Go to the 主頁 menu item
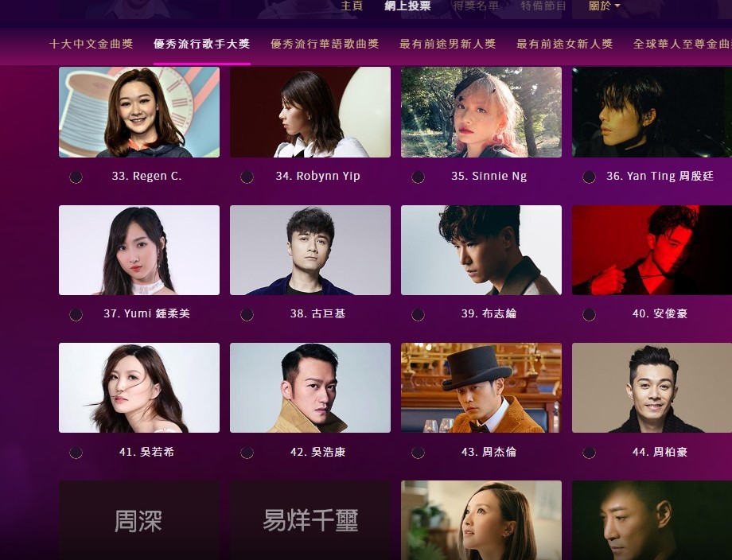The height and width of the screenshot is (560, 732). [352, 6]
